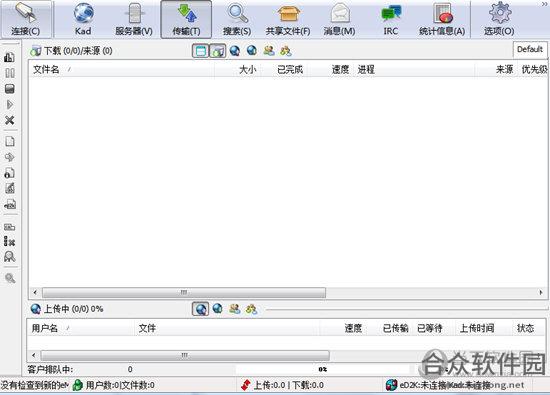Image resolution: width=550 pixels, height=395 pixels.
Task: Click the 连接(C) connect toolbar button
Action: click(26, 19)
